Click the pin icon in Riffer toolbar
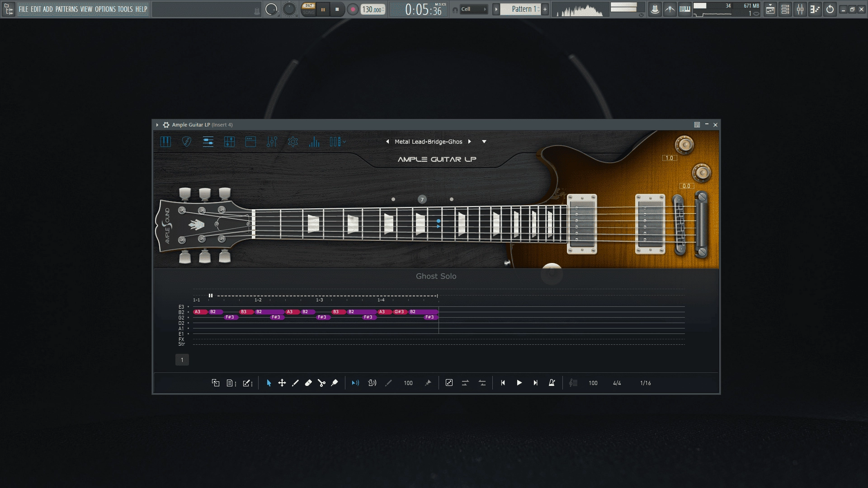Viewport: 868px width, 488px height. coord(428,383)
